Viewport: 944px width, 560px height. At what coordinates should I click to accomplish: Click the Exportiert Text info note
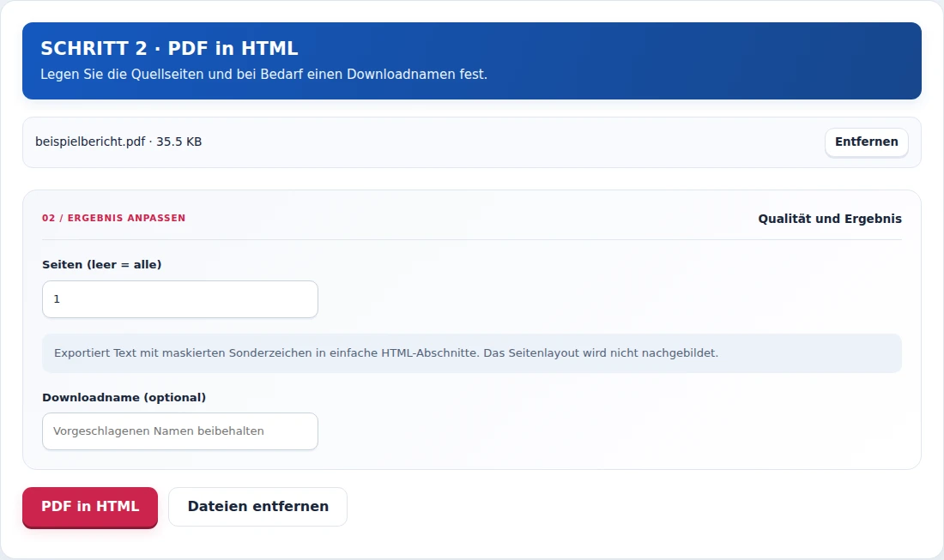[472, 353]
